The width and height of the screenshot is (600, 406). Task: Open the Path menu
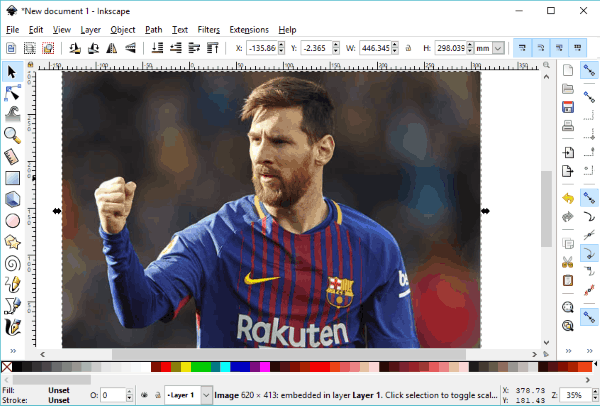(x=153, y=30)
